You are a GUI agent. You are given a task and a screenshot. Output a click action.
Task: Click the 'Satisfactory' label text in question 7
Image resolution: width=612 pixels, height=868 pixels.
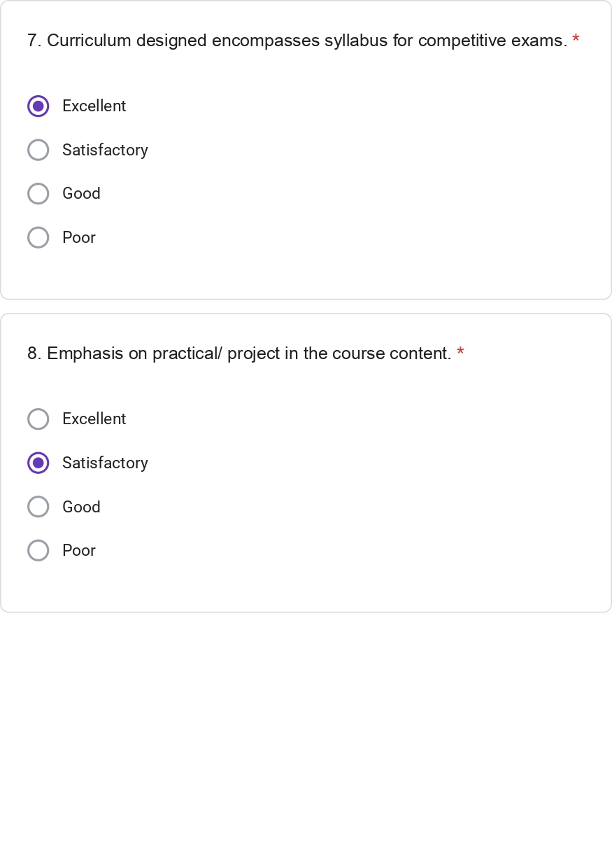click(105, 150)
